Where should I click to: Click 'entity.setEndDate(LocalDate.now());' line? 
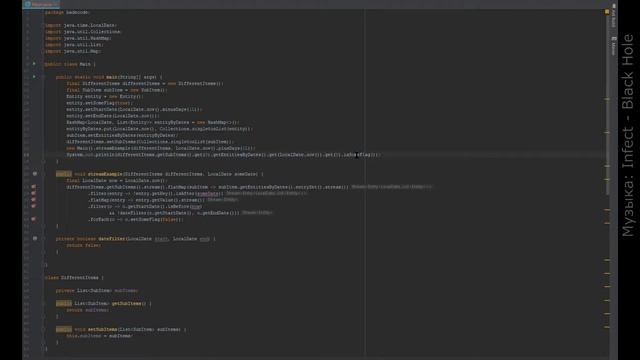coord(113,116)
